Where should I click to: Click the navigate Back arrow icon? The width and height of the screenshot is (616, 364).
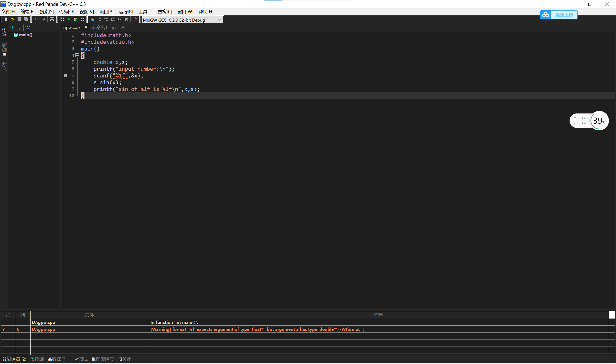tap(36, 19)
